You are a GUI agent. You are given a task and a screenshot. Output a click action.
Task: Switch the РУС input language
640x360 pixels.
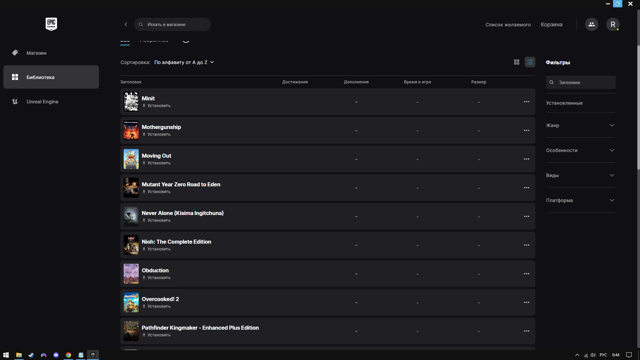603,355
